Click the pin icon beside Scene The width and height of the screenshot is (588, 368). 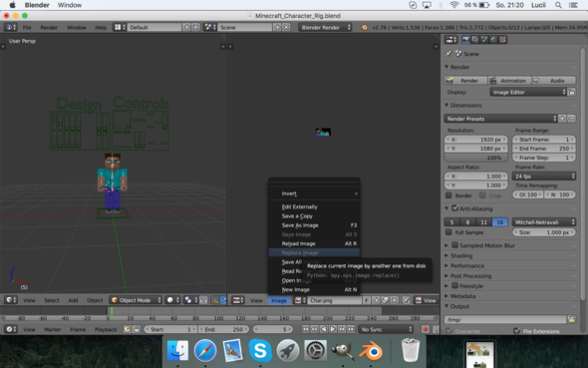[448, 54]
